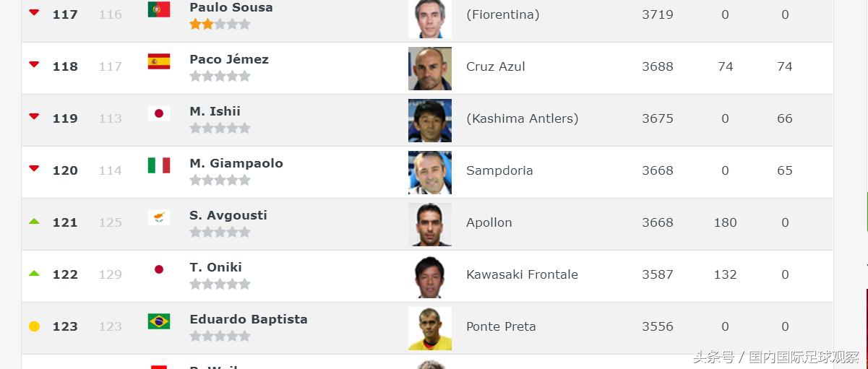Click the Portugal flag next to Paulo Sousa
Viewport: 868px width, 369px height.
tap(159, 9)
